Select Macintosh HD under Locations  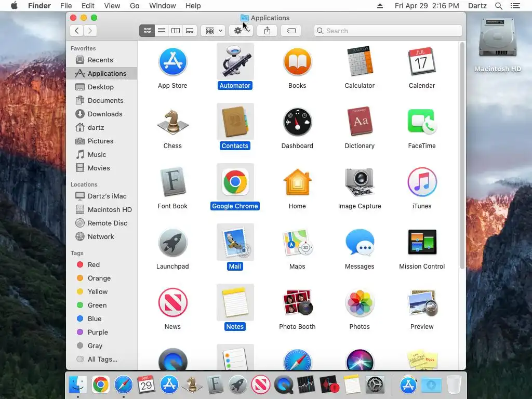(x=102, y=209)
